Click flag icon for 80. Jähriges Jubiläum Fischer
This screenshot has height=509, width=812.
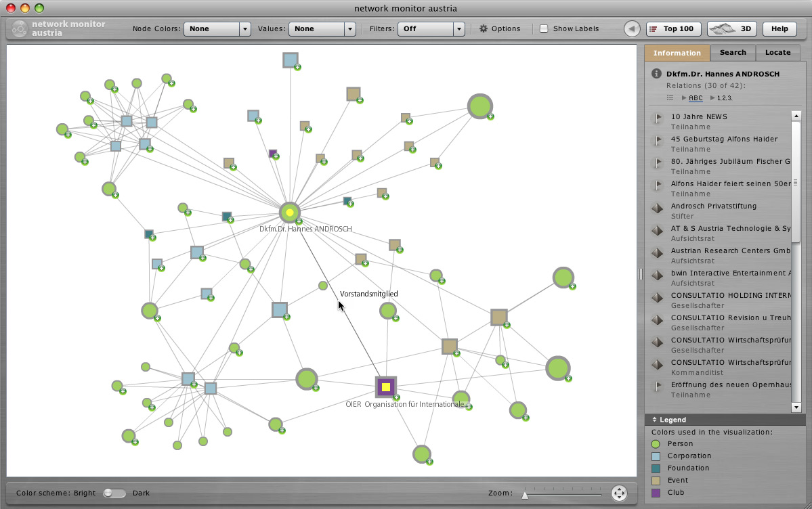coord(657,163)
